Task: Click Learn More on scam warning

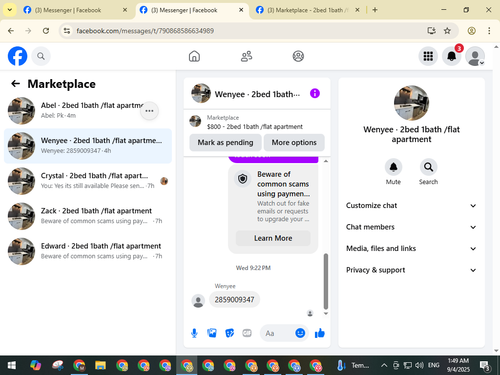Action: [273, 238]
